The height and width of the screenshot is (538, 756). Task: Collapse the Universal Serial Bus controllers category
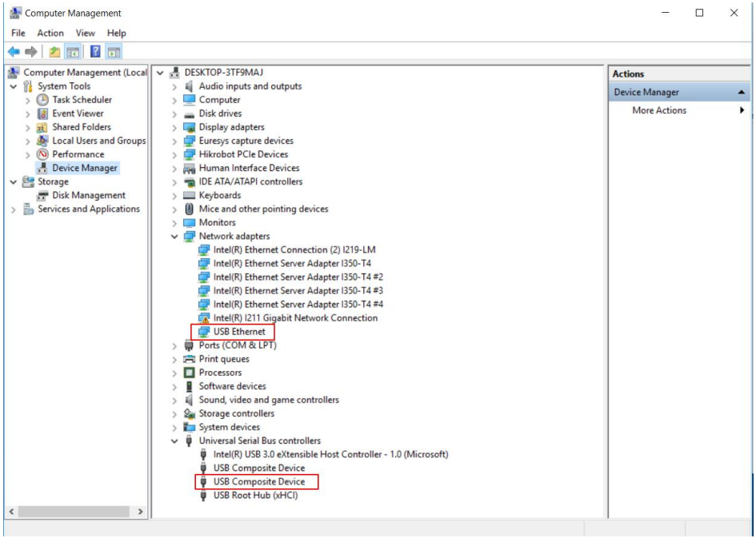[x=174, y=440]
